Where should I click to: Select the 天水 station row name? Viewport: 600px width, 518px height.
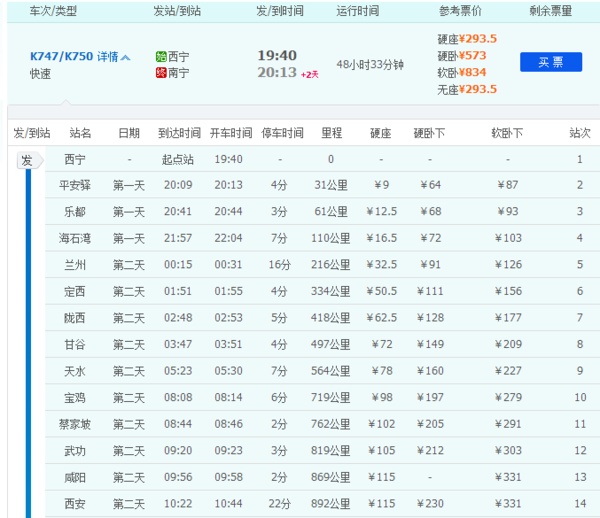tap(75, 371)
